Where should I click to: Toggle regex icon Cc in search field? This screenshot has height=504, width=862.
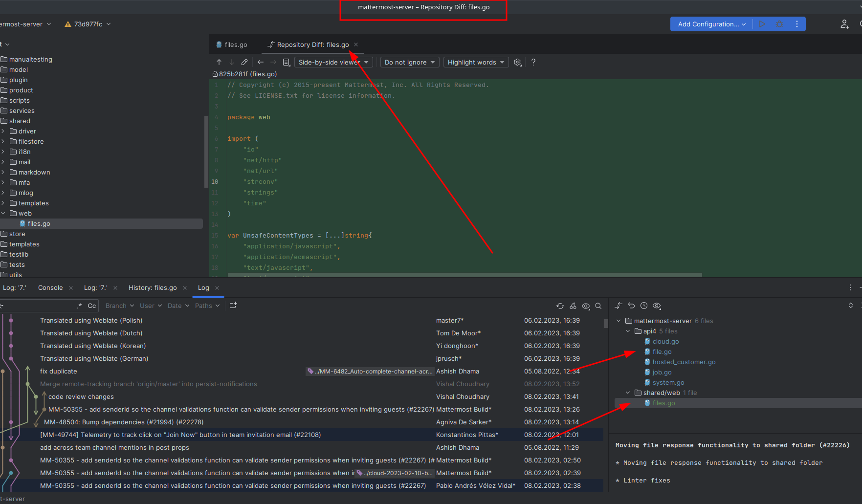tap(92, 306)
